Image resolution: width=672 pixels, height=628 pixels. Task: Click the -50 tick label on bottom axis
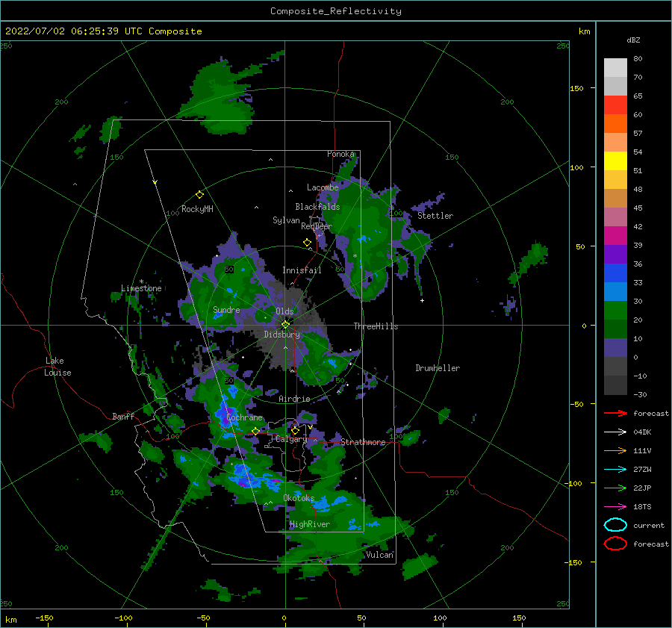(203, 618)
